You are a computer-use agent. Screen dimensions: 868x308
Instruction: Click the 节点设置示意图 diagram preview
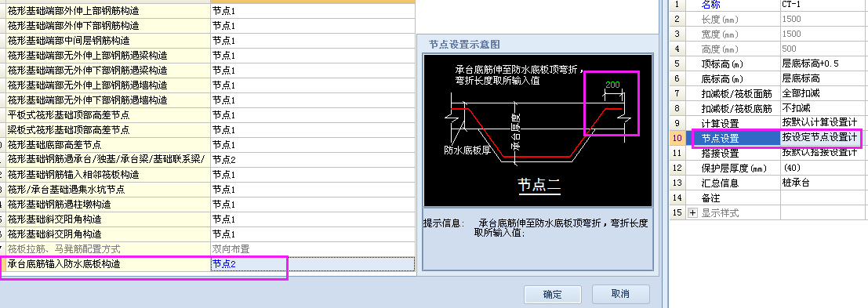pos(538,131)
